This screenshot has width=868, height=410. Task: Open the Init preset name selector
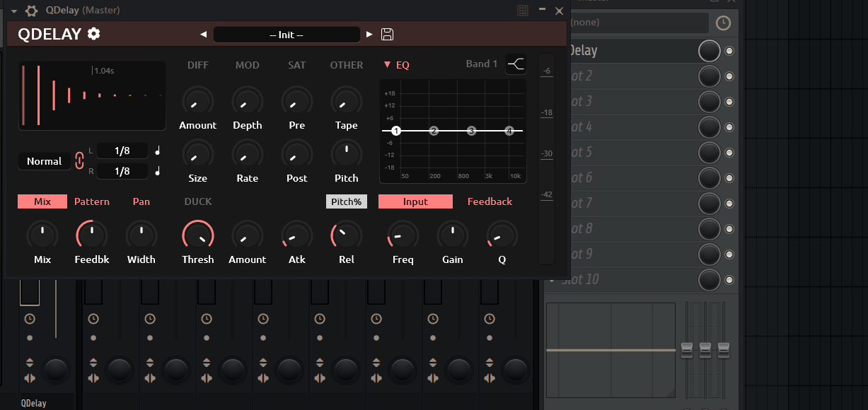pyautogui.click(x=287, y=35)
